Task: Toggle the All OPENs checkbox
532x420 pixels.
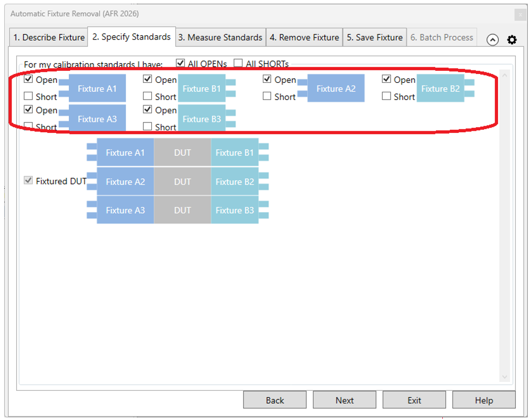Action: (180, 64)
